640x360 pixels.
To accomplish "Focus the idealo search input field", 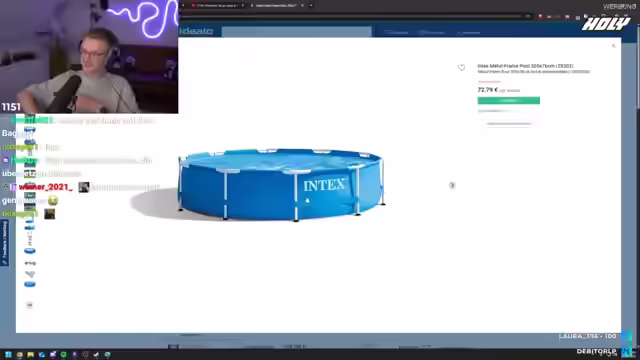I will (297, 31).
